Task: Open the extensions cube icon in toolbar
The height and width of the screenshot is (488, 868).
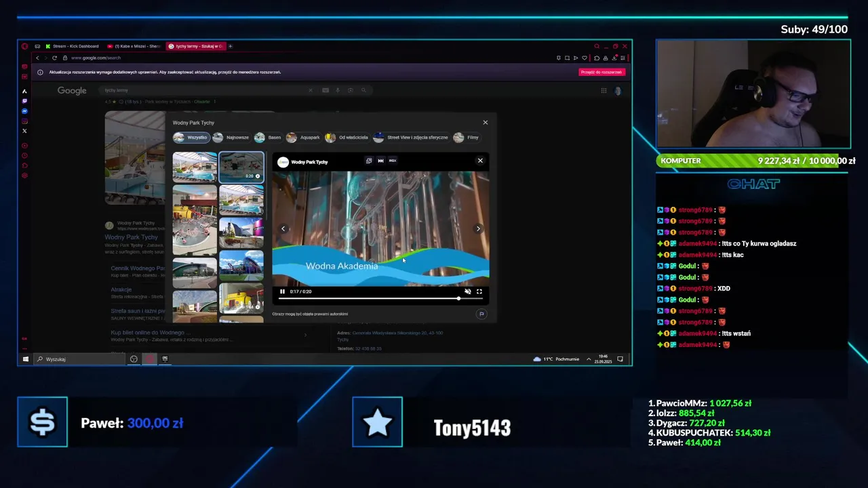Action: pos(597,58)
